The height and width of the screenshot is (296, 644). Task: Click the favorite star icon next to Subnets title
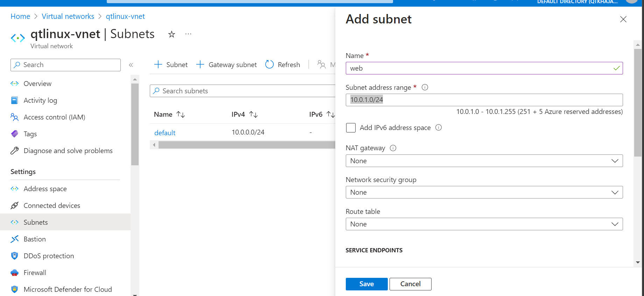pos(171,34)
